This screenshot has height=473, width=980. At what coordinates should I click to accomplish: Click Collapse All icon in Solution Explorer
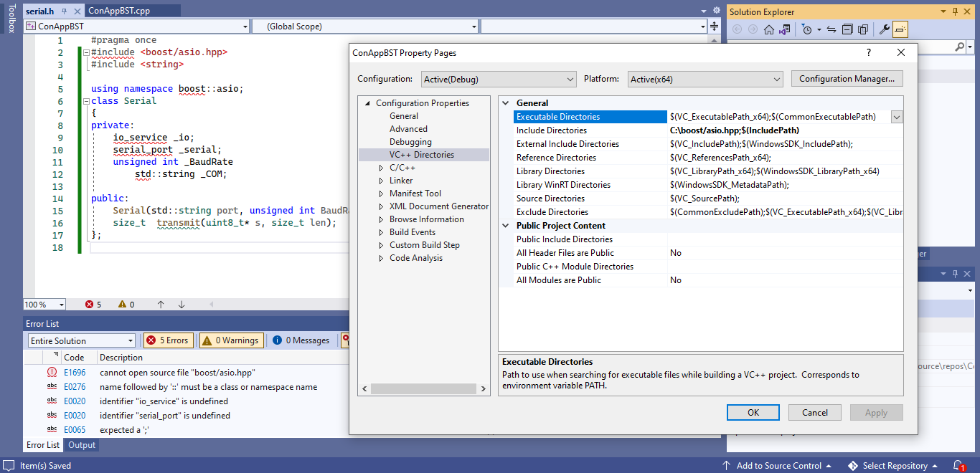tap(847, 29)
